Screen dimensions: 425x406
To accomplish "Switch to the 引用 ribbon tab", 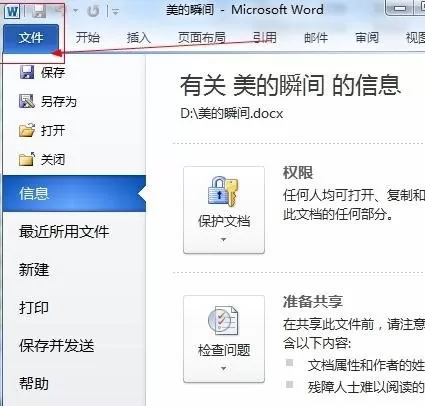I will coord(264,37).
